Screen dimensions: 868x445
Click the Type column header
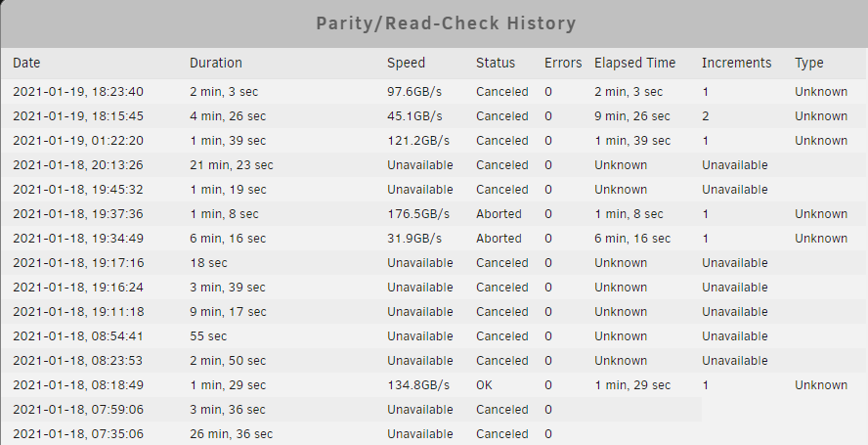point(809,64)
